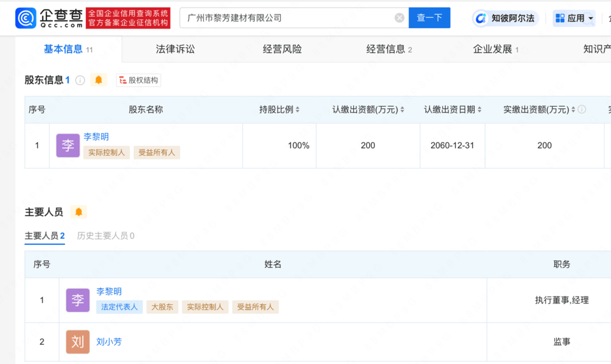Click the 李 avatar in shareholder table
Viewport: 611px width, 364px height.
tap(68, 146)
